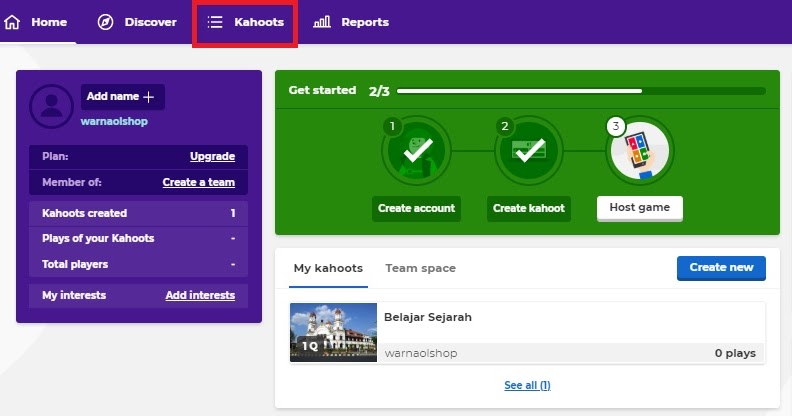This screenshot has height=416, width=792.
Task: Click the Member of: label
Action: coord(72,182)
